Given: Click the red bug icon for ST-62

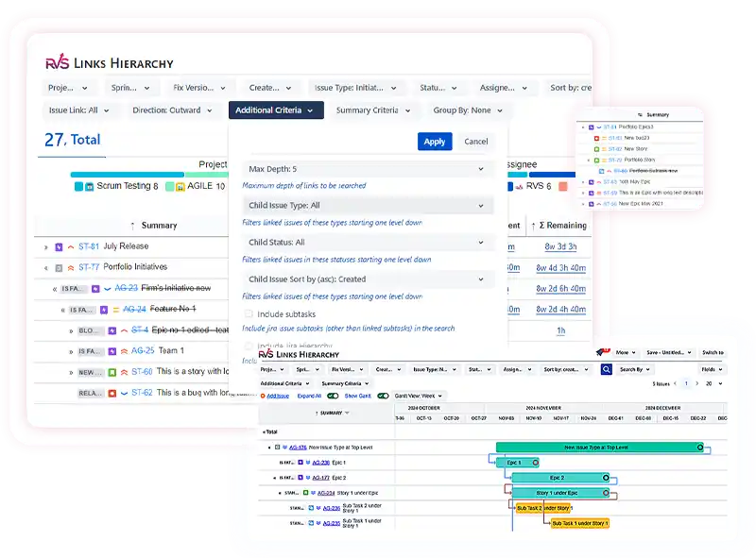Looking at the screenshot, I should pos(112,393).
